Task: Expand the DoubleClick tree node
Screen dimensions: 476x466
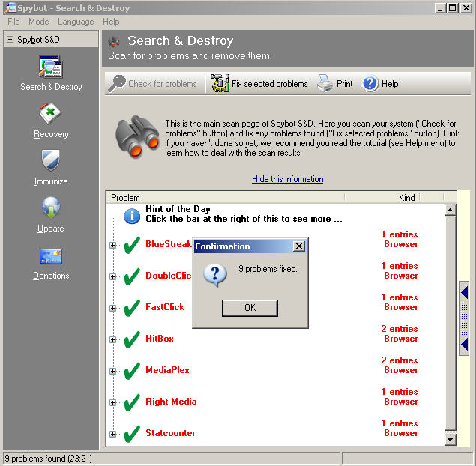Action: [113, 276]
